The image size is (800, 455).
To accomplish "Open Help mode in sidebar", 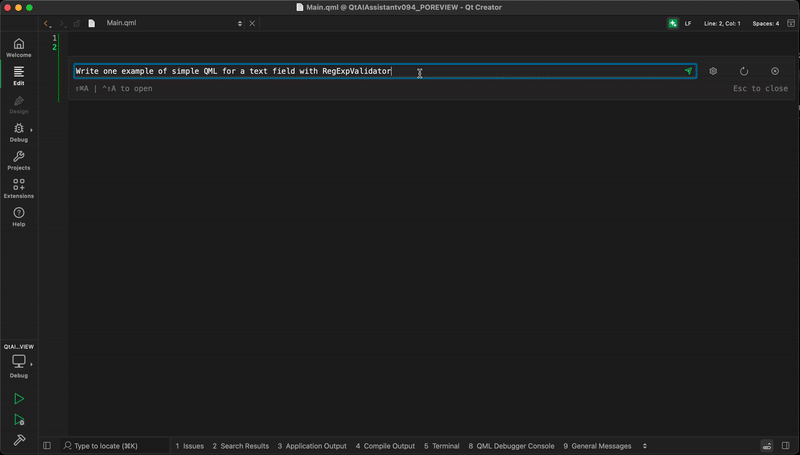I will [18, 217].
